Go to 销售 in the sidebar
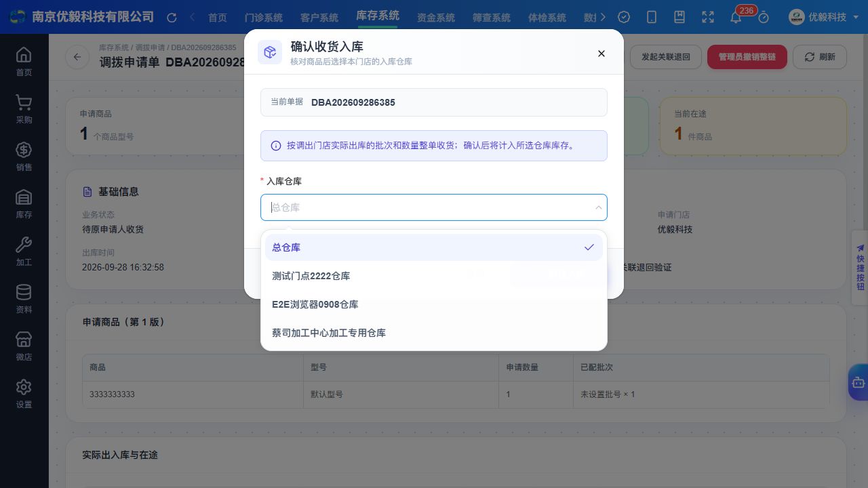Screen dimensions: 868x488 [x=24, y=156]
